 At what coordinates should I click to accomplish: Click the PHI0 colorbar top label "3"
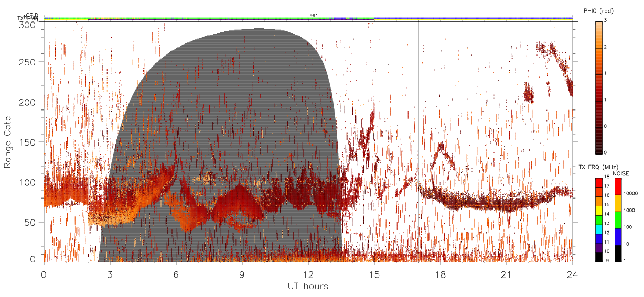pyautogui.click(x=605, y=21)
